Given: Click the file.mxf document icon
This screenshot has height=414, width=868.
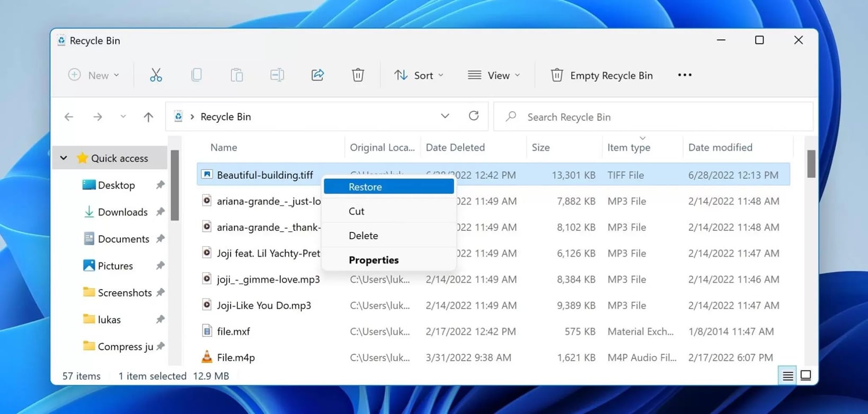Looking at the screenshot, I should click(207, 331).
